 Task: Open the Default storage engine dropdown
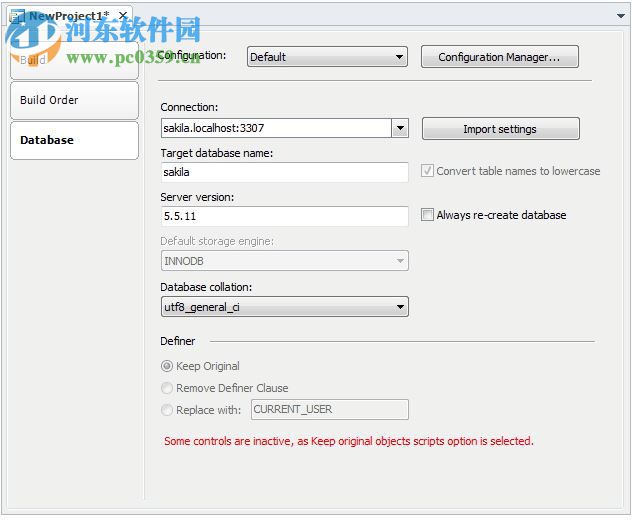(x=285, y=261)
